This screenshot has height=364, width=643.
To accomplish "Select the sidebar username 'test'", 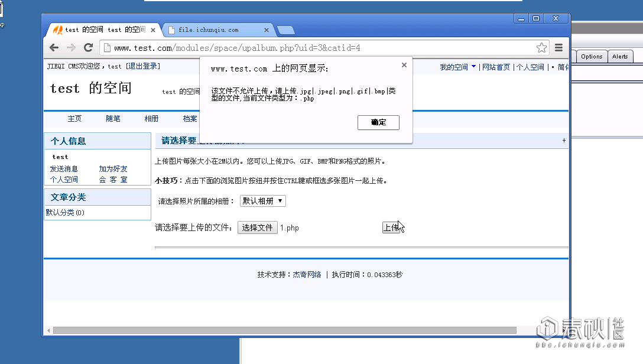I will 60,157.
